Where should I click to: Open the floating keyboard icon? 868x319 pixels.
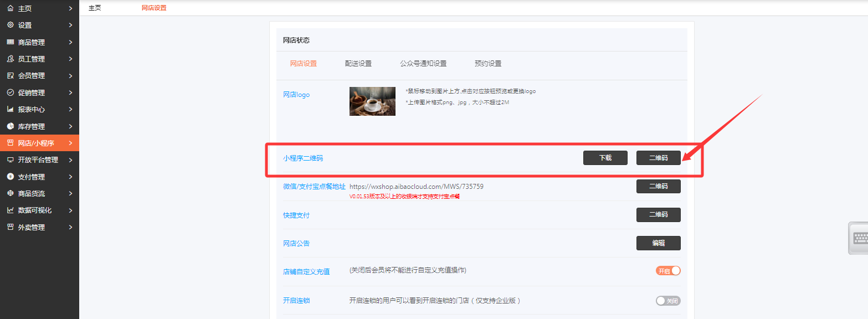coord(860,238)
